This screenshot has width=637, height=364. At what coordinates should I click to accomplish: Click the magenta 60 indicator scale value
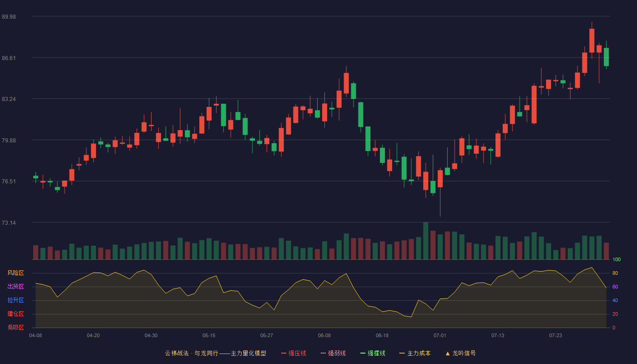click(615, 287)
